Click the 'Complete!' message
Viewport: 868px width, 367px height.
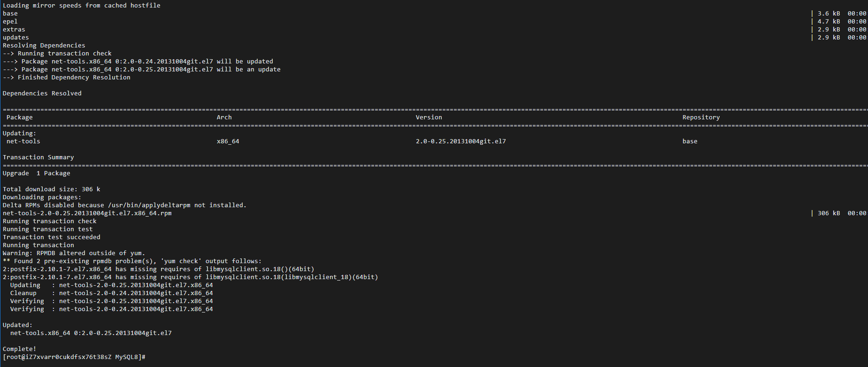[19, 349]
